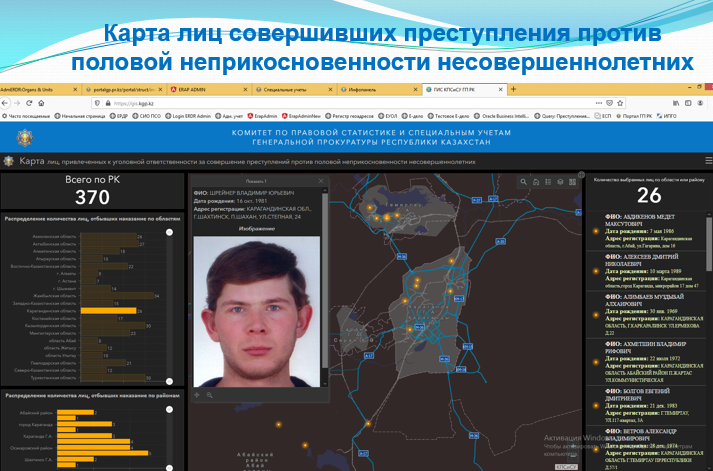713x471 pixels.
Task: Open the map legend list icon
Action: coord(548,182)
